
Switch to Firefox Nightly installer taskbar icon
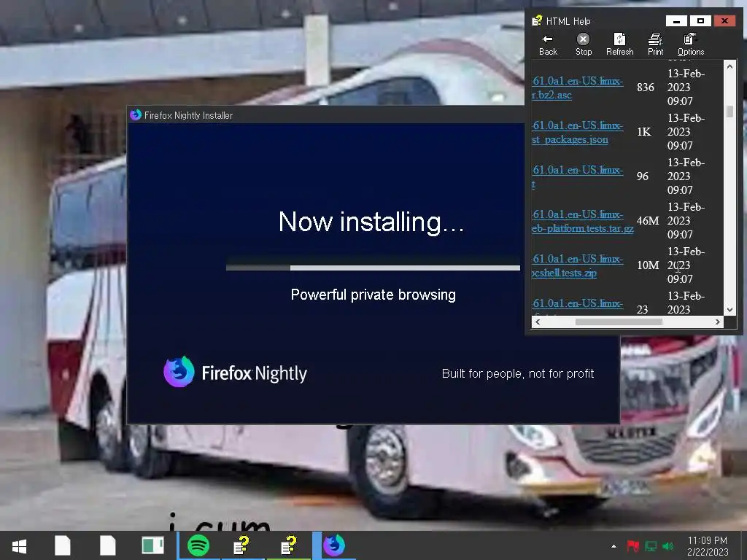tap(334, 545)
